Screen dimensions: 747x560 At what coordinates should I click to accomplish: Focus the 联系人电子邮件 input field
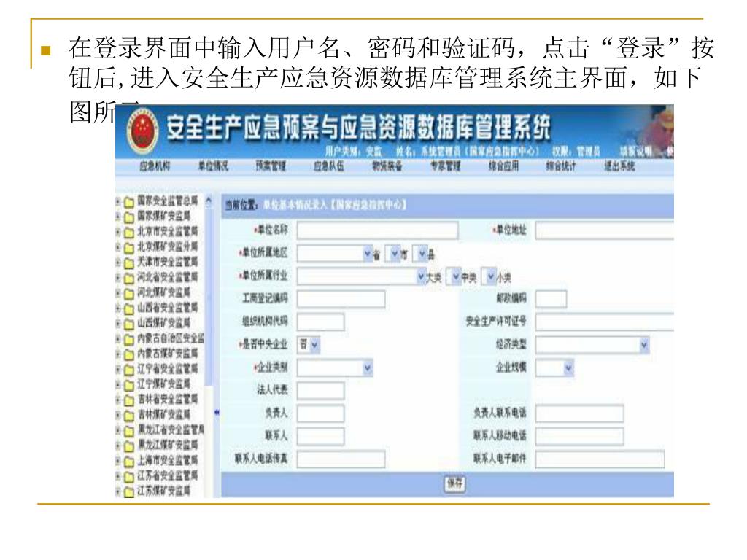600,459
